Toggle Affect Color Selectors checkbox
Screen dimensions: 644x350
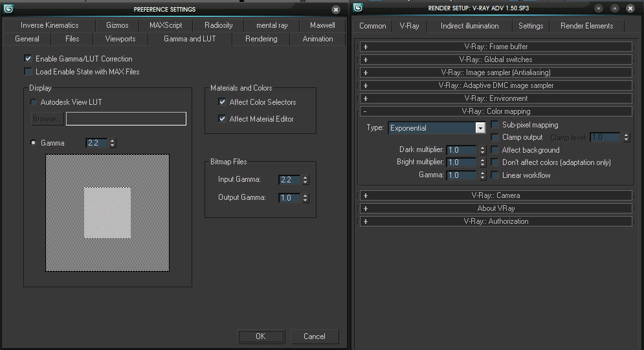pyautogui.click(x=222, y=102)
